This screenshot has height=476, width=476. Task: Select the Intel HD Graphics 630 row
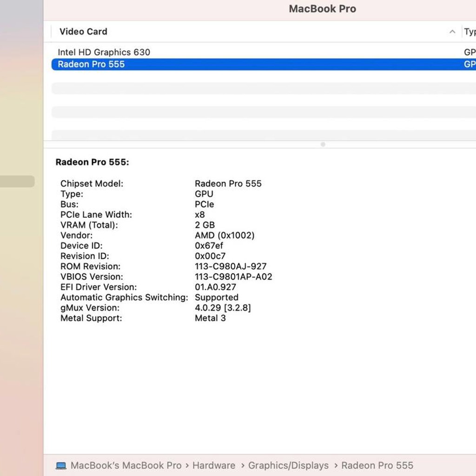264,52
